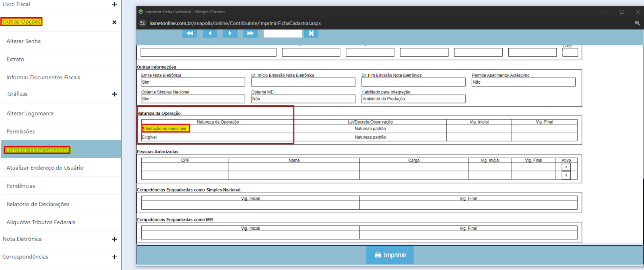
Task: Expand the Nota Eletrônica section
Action: point(114,239)
